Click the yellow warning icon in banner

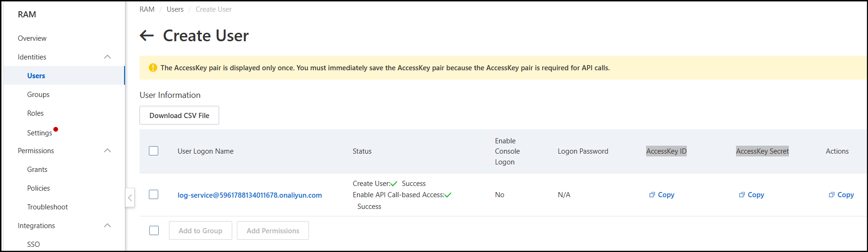(x=153, y=68)
